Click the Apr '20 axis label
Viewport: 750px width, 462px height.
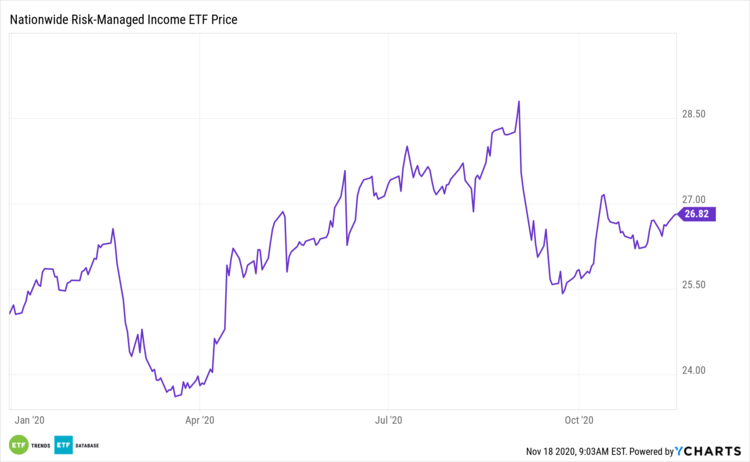201,421
